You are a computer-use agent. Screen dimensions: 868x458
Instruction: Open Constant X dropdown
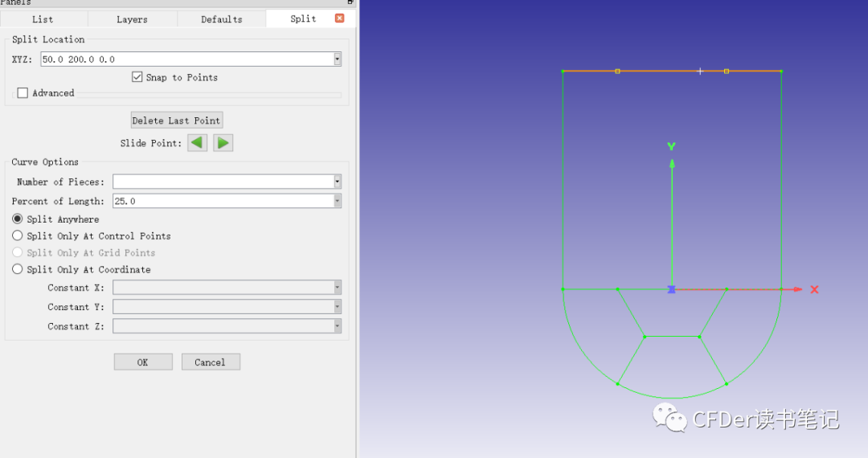click(x=337, y=287)
